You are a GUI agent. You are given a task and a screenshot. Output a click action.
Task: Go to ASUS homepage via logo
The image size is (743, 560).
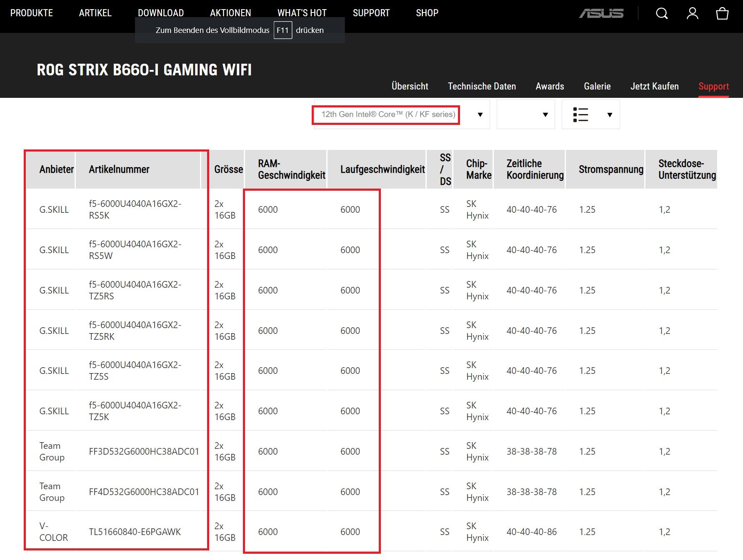click(x=601, y=14)
